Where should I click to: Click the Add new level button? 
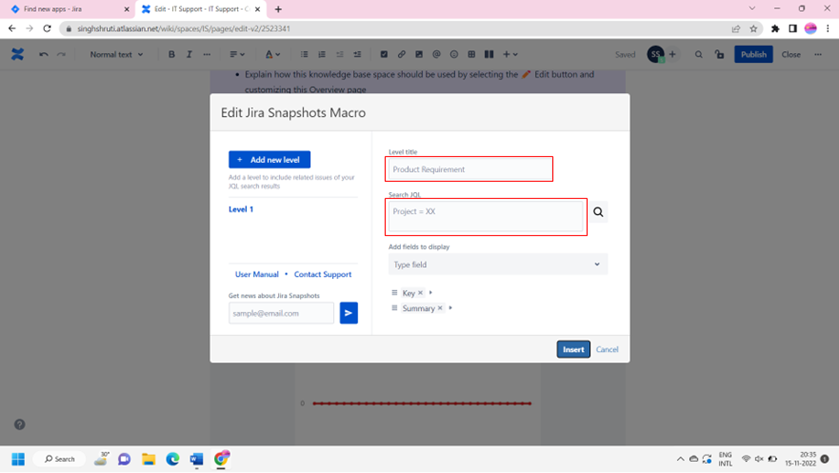click(x=269, y=159)
